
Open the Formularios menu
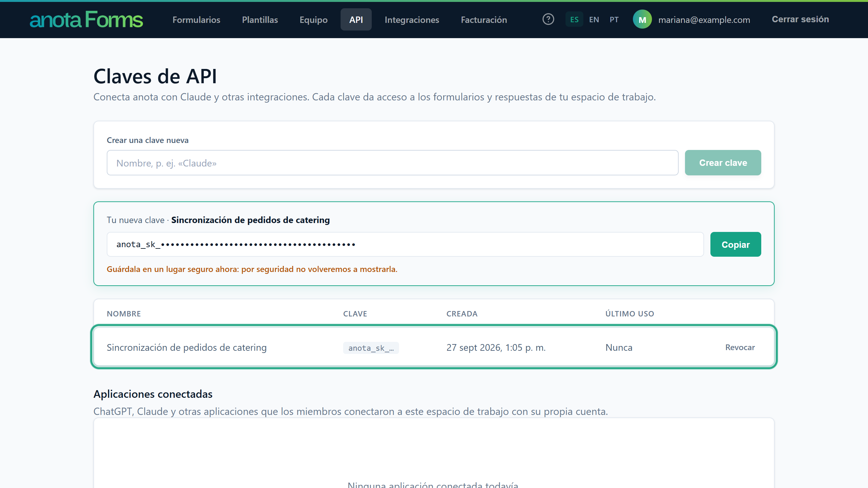coord(196,20)
